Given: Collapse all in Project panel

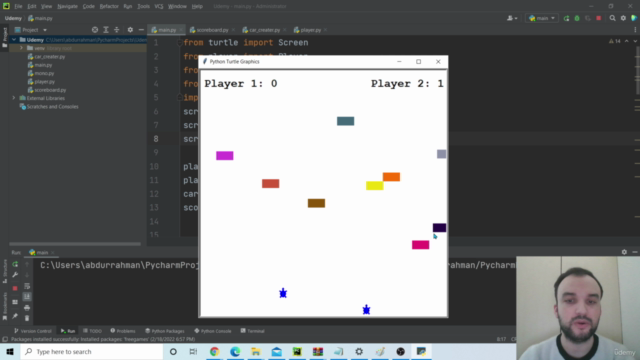Looking at the screenshot, I should (117, 30).
